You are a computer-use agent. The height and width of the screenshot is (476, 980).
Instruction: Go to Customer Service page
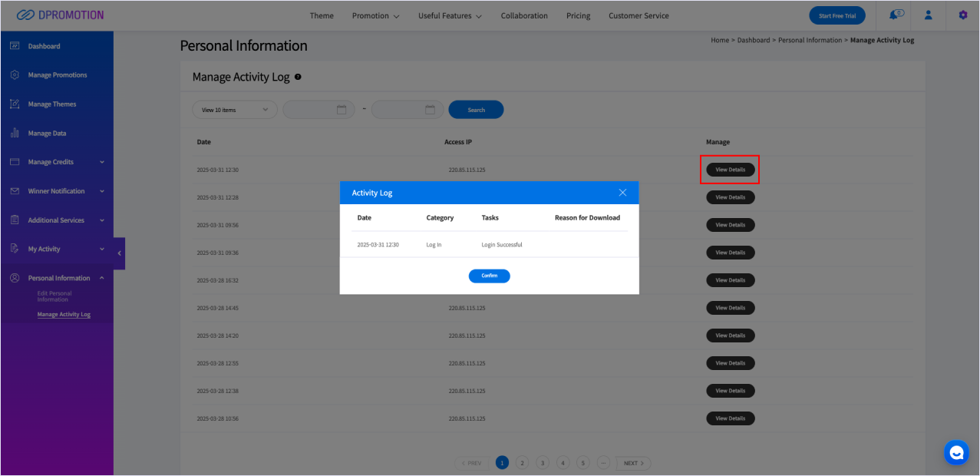click(638, 16)
